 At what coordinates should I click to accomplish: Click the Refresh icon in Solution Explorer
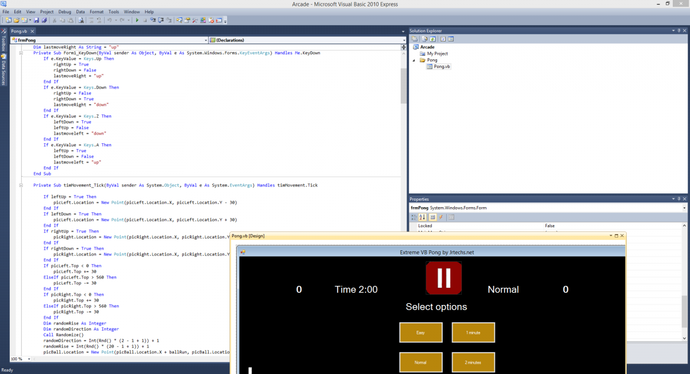click(x=433, y=39)
